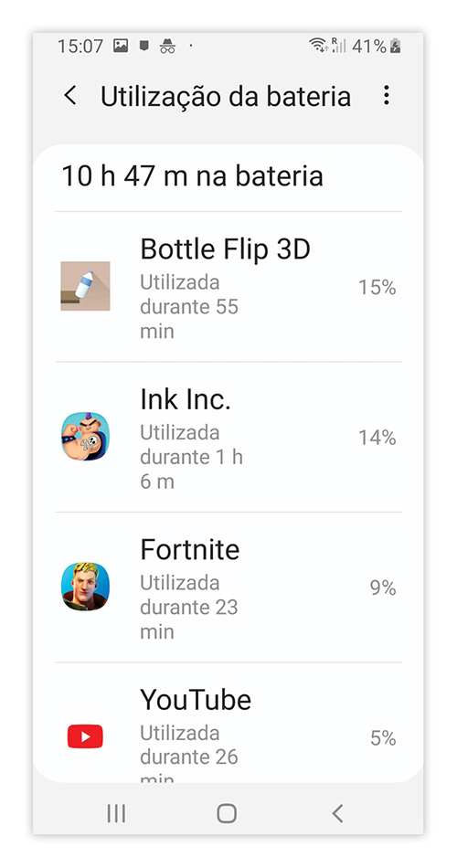The image size is (457, 868).
Task: Tap the 5% usage value for YouTube
Action: pos(383,738)
